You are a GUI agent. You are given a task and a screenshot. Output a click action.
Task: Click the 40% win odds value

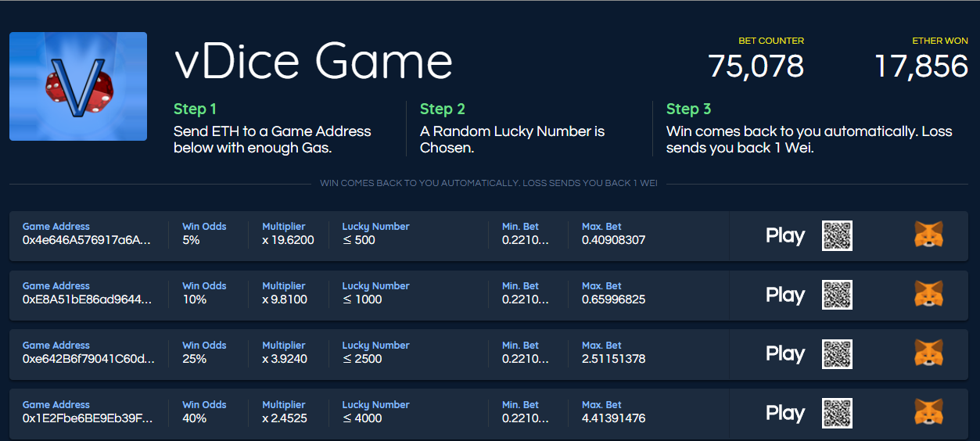[x=195, y=418]
